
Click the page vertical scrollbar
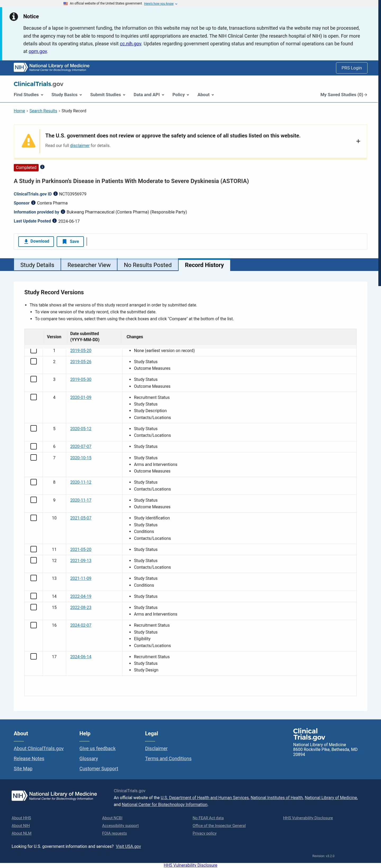[380, 143]
